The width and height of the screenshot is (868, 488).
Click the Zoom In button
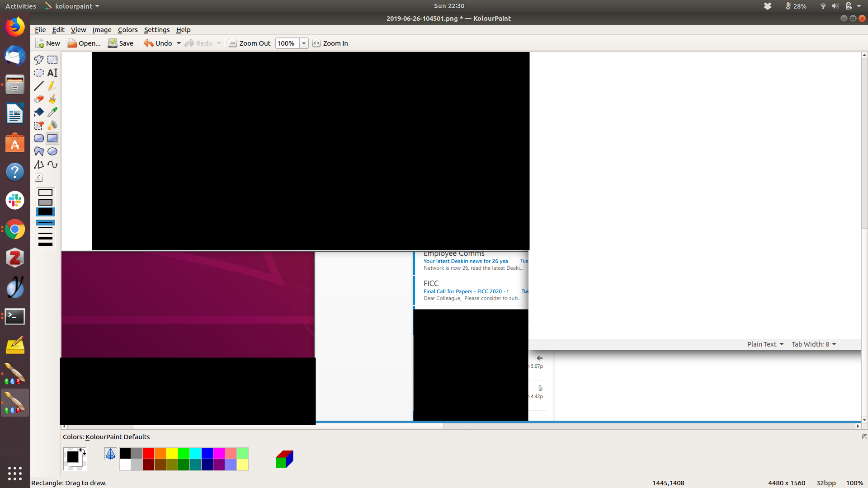coord(330,43)
